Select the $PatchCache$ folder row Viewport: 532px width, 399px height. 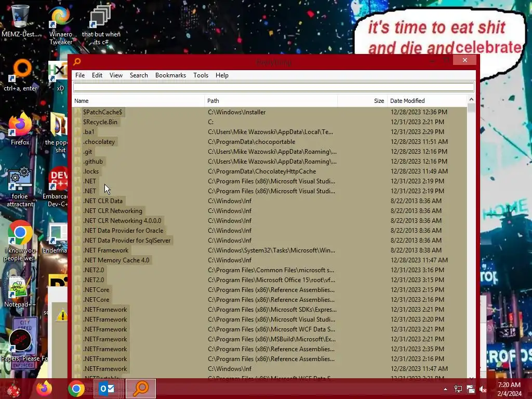270,112
